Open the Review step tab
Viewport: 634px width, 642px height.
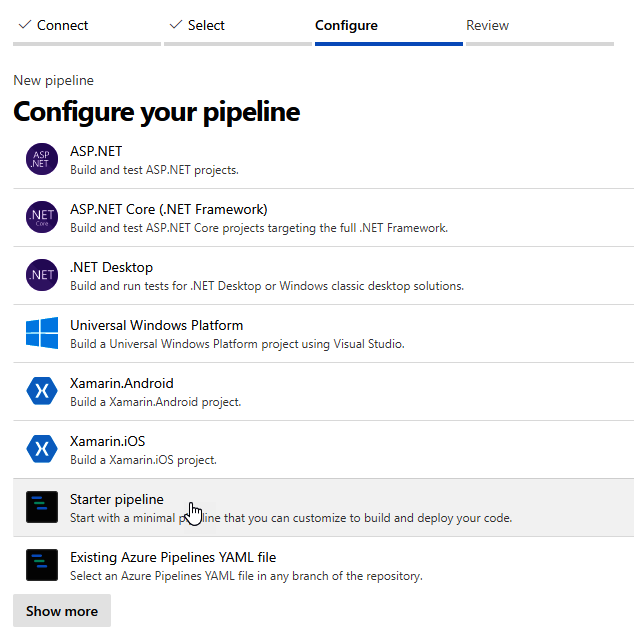click(487, 25)
